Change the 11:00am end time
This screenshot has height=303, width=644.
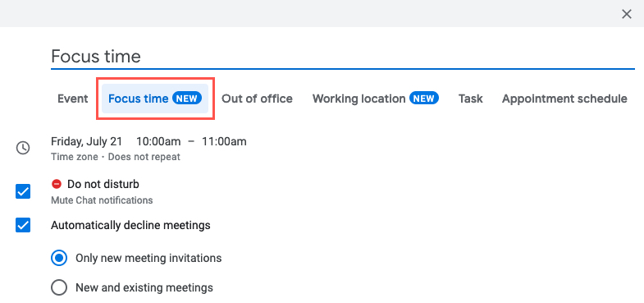(224, 141)
